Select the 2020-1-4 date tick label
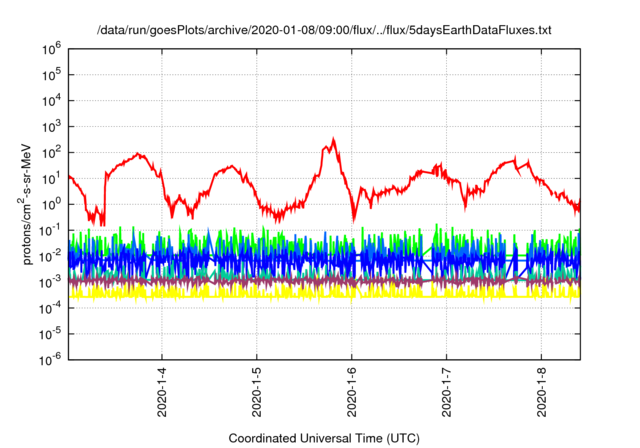 click(162, 392)
